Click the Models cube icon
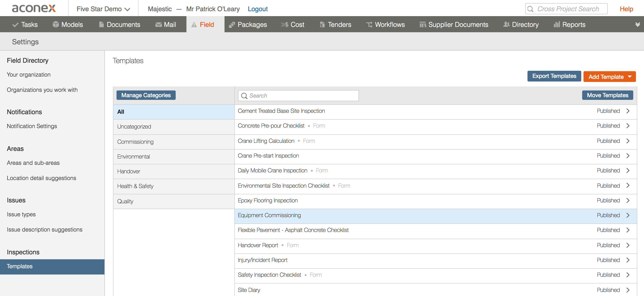644x296 pixels. pos(56,24)
